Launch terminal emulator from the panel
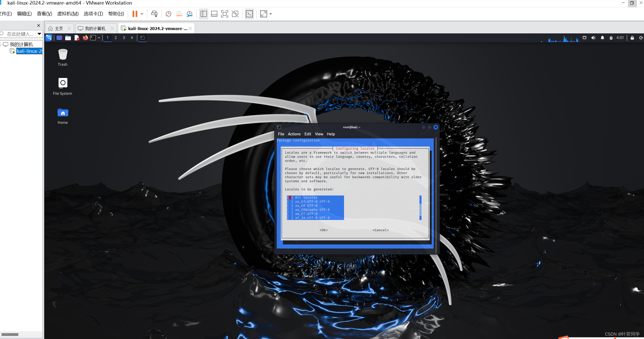Viewport: 644px width, 339px height. coord(93,38)
